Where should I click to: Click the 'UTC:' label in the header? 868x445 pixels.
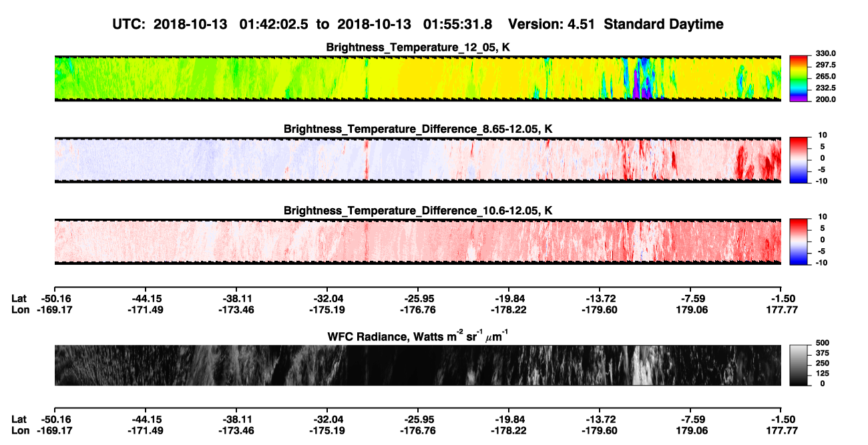129,24
